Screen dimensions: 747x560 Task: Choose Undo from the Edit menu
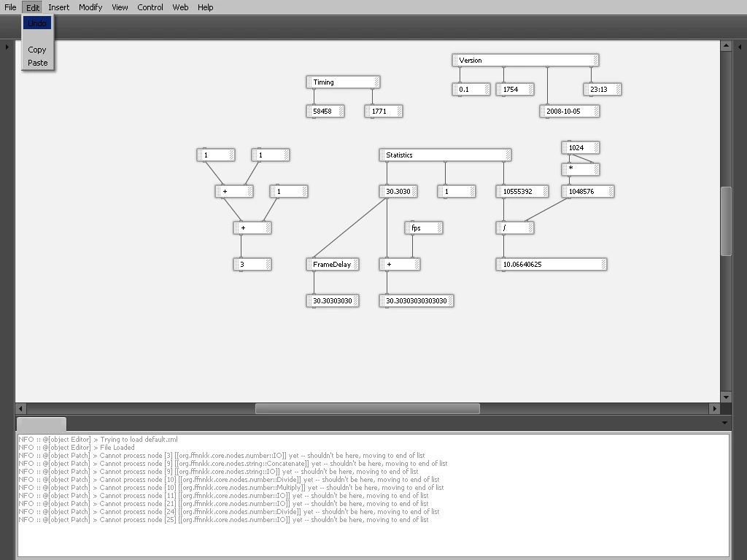pos(37,23)
